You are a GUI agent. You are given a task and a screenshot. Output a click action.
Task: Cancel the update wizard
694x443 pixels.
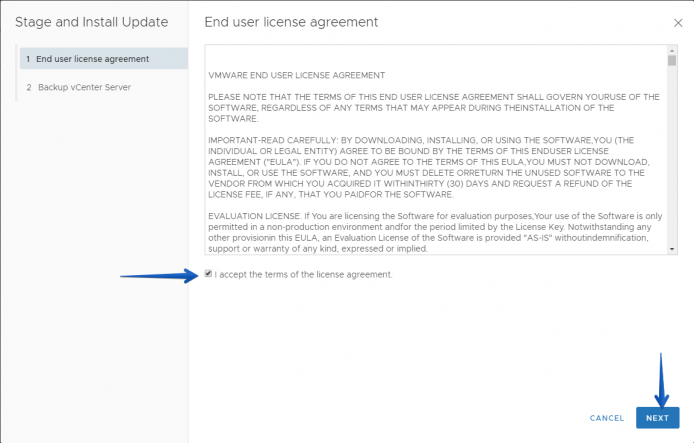point(606,418)
